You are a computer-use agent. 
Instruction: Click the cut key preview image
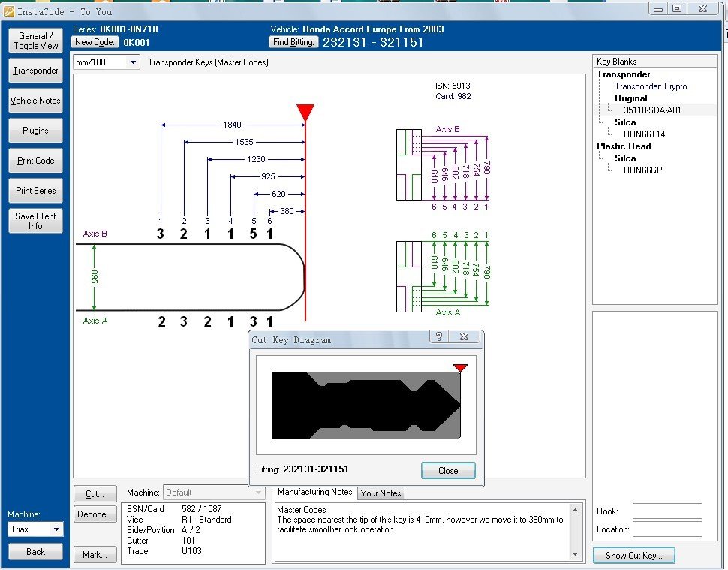(x=366, y=405)
